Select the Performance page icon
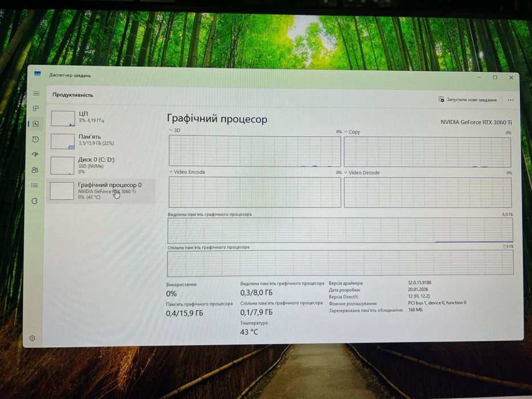This screenshot has height=399, width=532. 35,124
